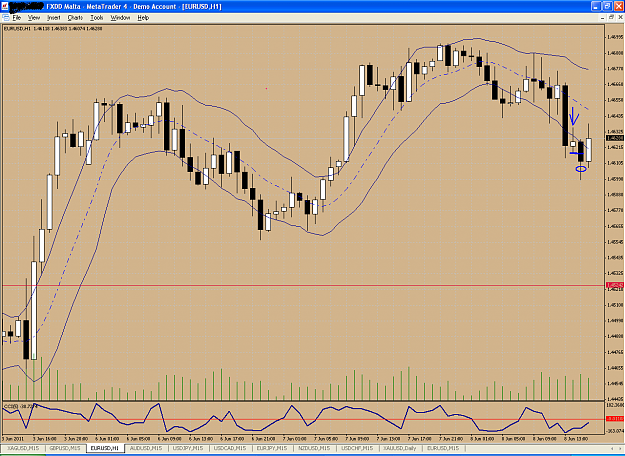Select the EURUSD,H1 chart tab
The height and width of the screenshot is (456, 625).
click(105, 448)
